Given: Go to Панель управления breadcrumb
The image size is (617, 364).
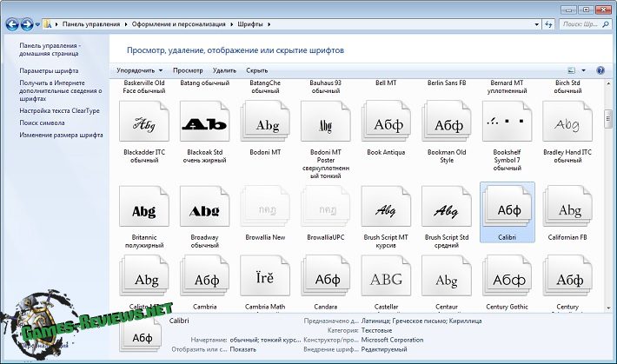Looking at the screenshot, I should [x=91, y=24].
